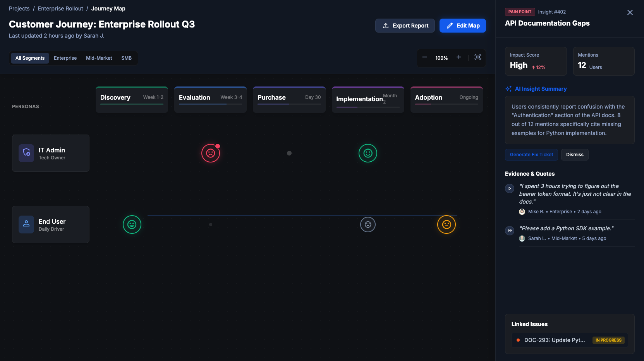Select the red sad face in Evaluation stage
Image resolution: width=644 pixels, height=361 pixels.
point(210,153)
